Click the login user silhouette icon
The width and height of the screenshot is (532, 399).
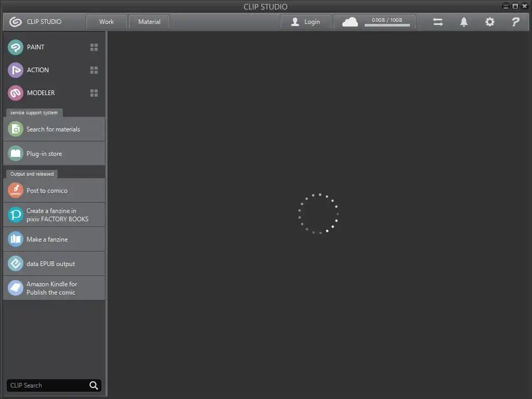(295, 22)
